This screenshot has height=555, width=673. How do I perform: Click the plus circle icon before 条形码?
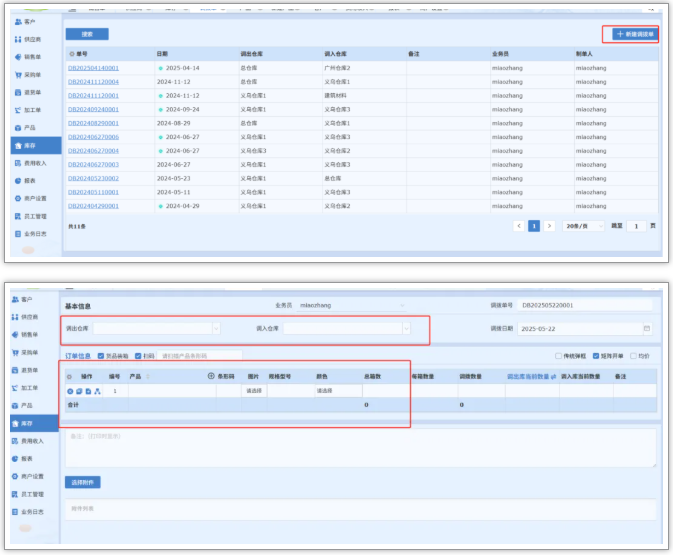[211, 376]
